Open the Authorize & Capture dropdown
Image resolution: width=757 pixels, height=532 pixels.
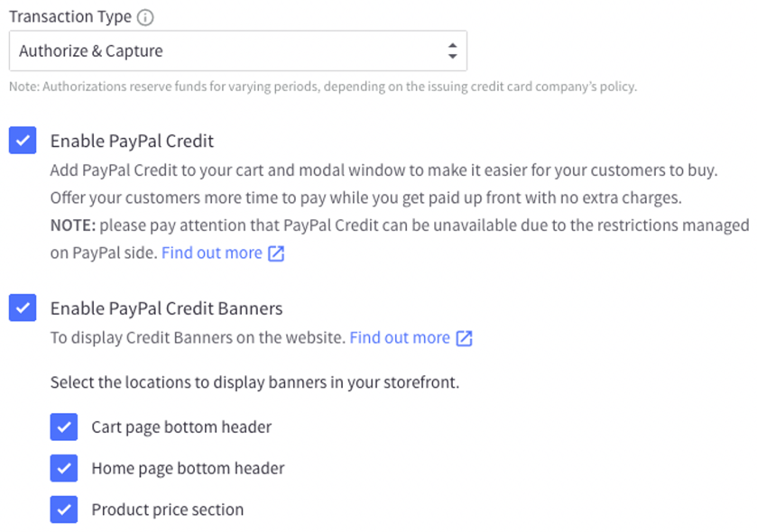pos(237,51)
